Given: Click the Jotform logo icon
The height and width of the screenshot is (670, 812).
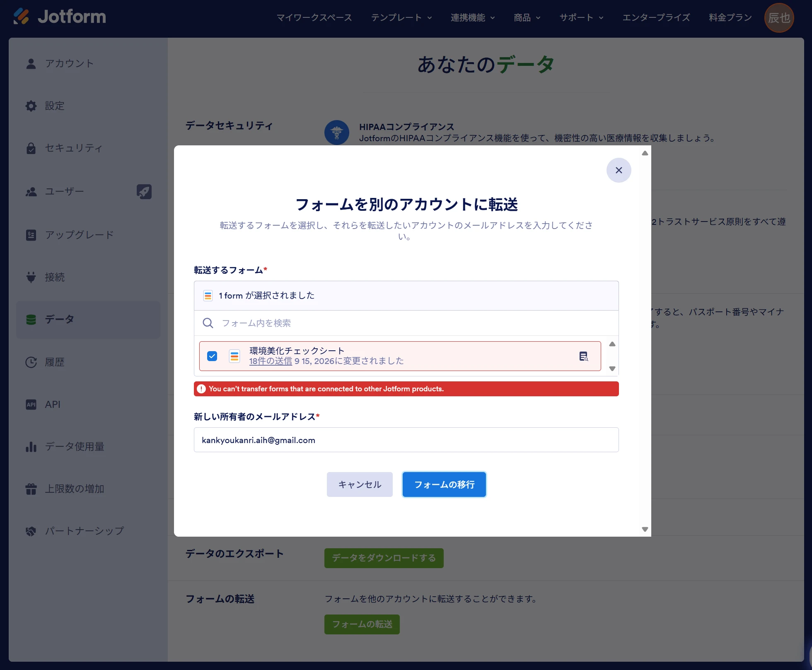Looking at the screenshot, I should (21, 17).
